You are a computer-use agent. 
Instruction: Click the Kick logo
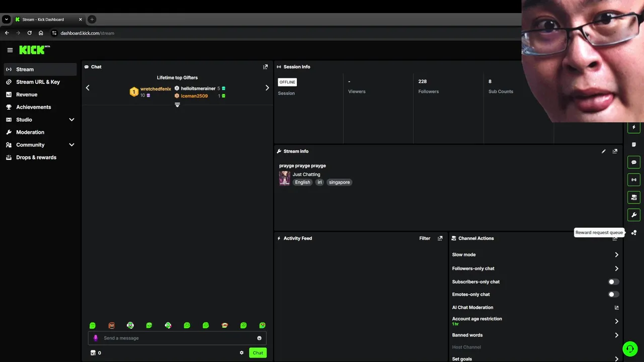(34, 50)
